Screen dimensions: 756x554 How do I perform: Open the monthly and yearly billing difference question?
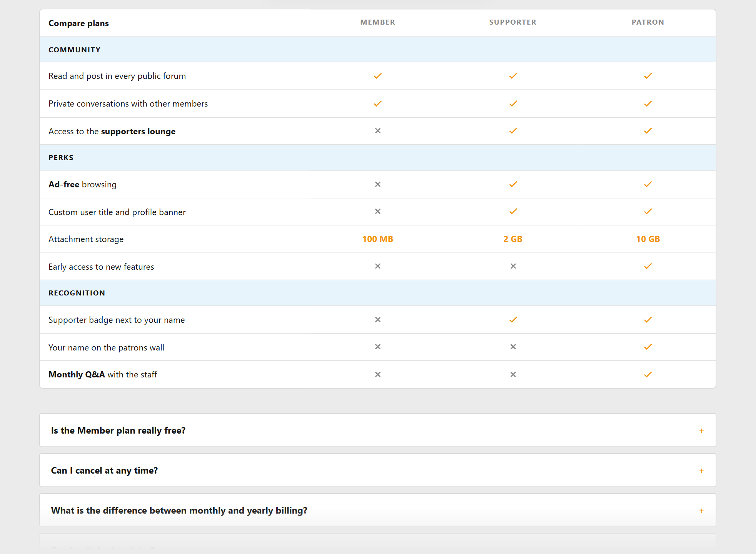coord(378,511)
